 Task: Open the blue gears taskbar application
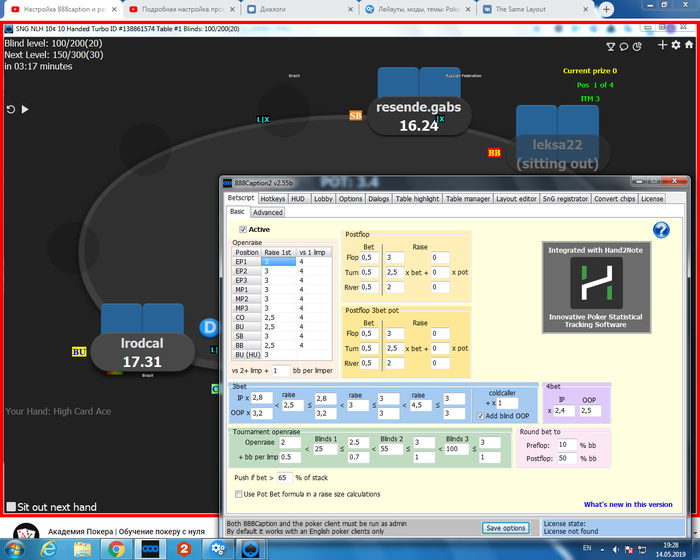coord(218,549)
